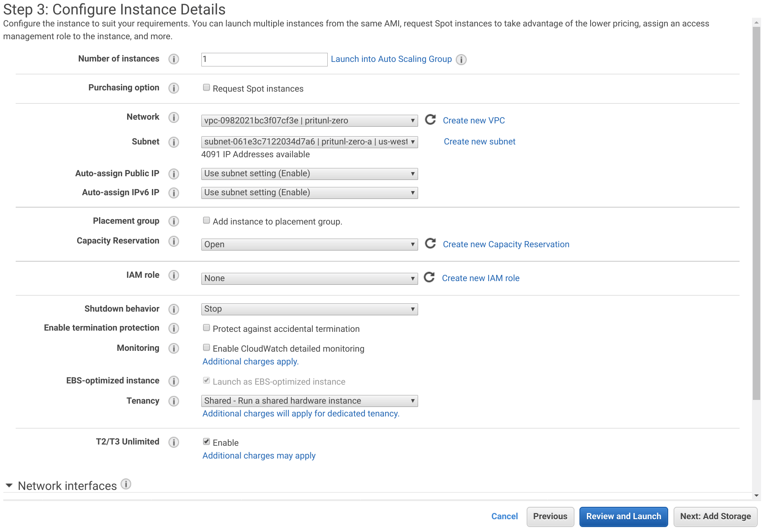The height and width of the screenshot is (532, 766).
Task: Show Network interfaces info icon
Action: tap(126, 484)
